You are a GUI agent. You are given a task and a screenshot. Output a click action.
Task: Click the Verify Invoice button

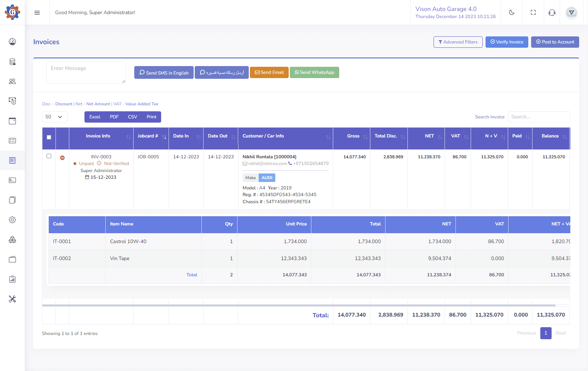507,42
